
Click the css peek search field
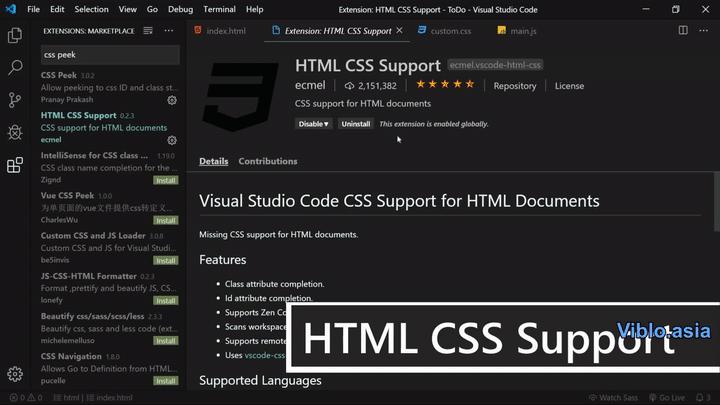(110, 55)
